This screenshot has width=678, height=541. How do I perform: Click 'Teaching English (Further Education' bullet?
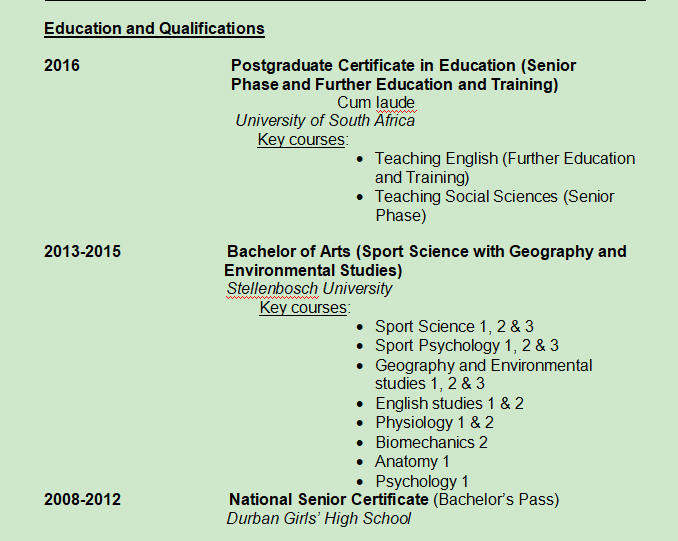pyautogui.click(x=504, y=158)
